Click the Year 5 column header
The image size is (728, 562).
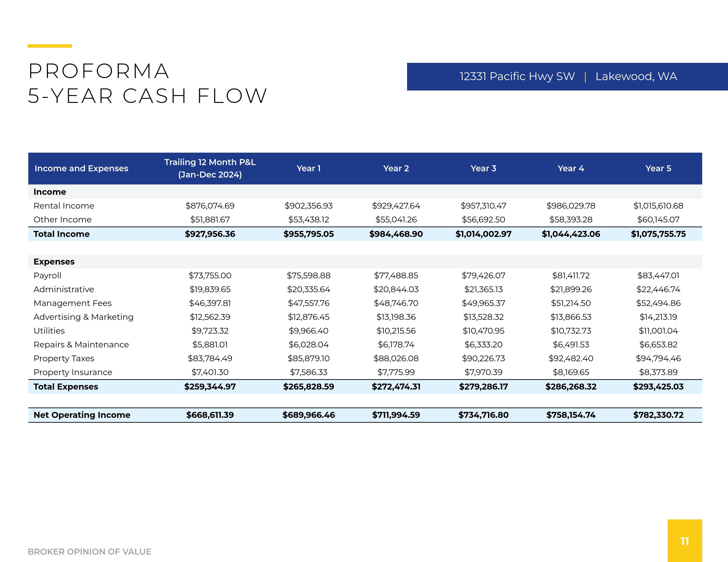(658, 169)
